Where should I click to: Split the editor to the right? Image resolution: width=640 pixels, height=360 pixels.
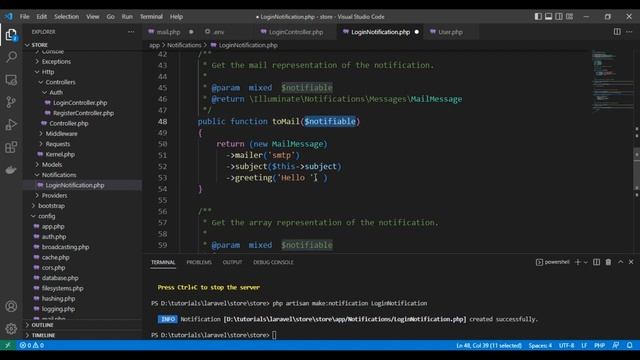(617, 32)
